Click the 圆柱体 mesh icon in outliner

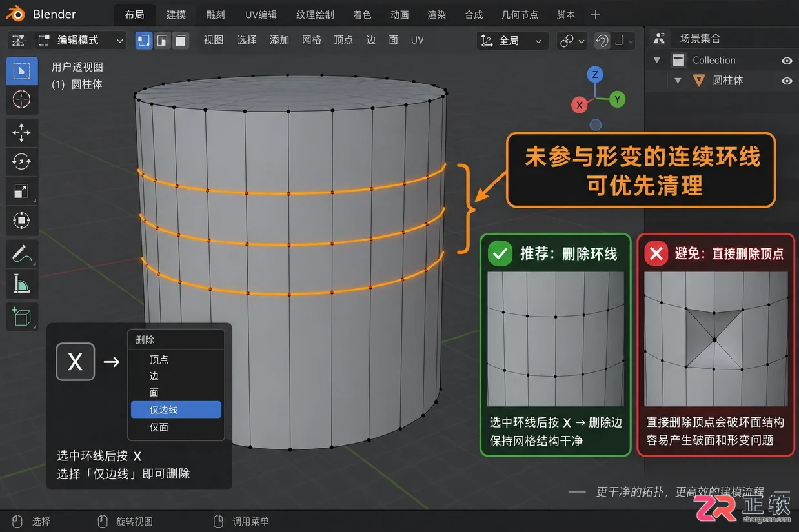coord(699,81)
